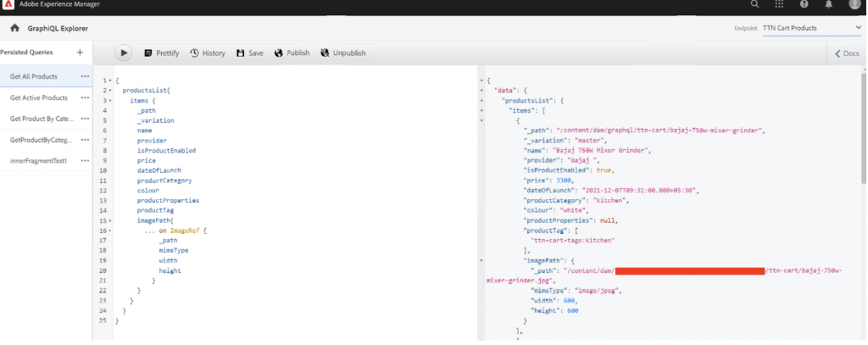Select Get Active Products query
The image size is (868, 345).
point(39,97)
